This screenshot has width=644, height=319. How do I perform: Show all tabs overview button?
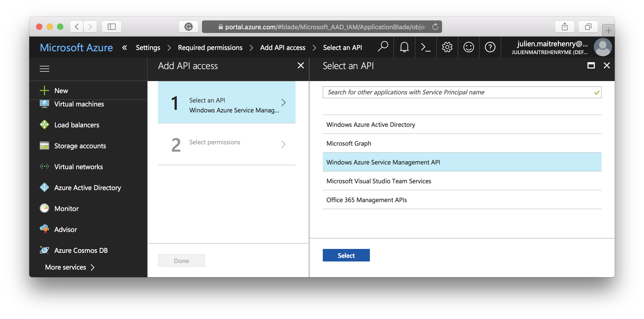(588, 27)
